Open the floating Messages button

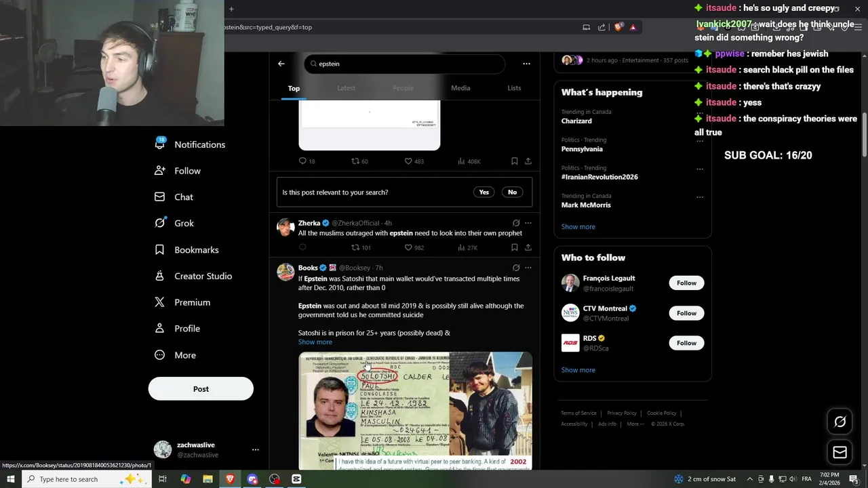[840, 452]
